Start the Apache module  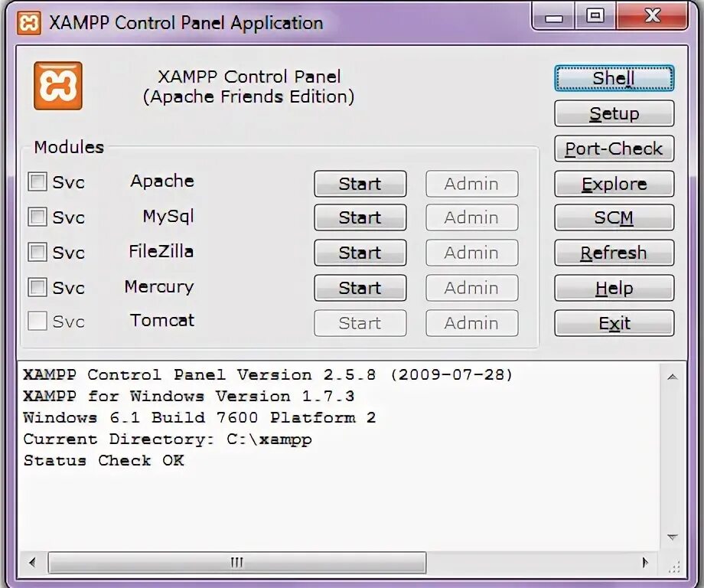click(x=360, y=183)
